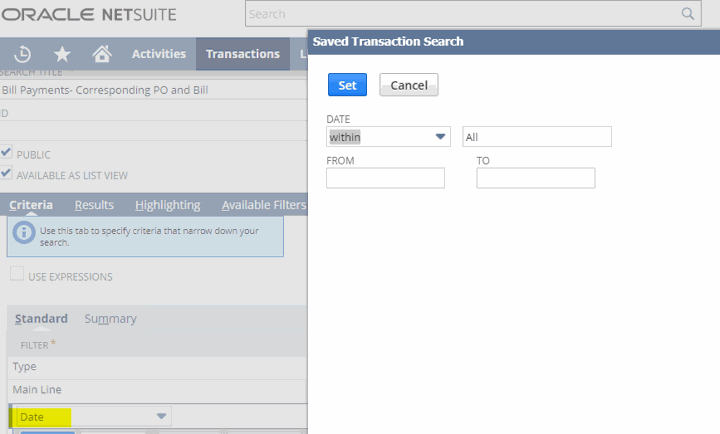Open the Activities menu
The height and width of the screenshot is (434, 720).
[159, 54]
